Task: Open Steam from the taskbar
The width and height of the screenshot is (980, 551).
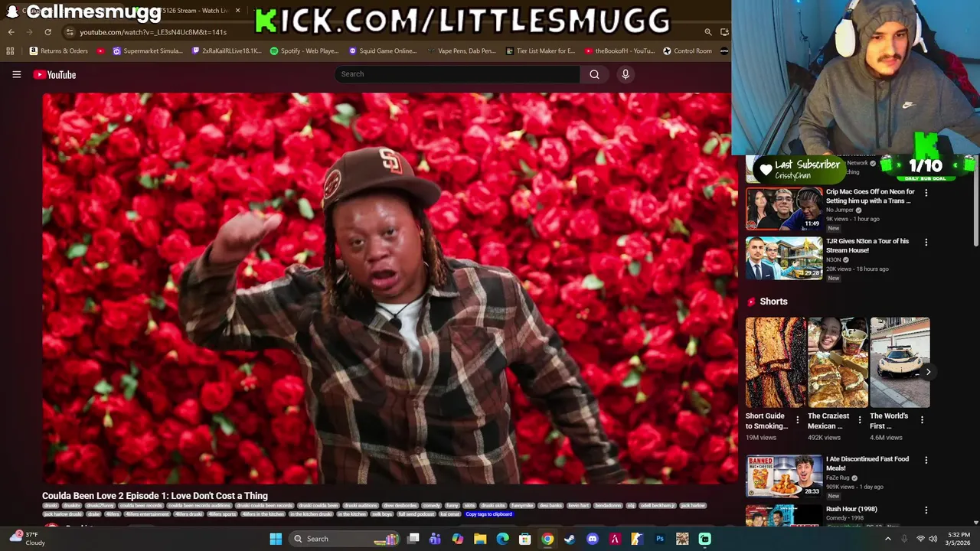Action: (570, 539)
